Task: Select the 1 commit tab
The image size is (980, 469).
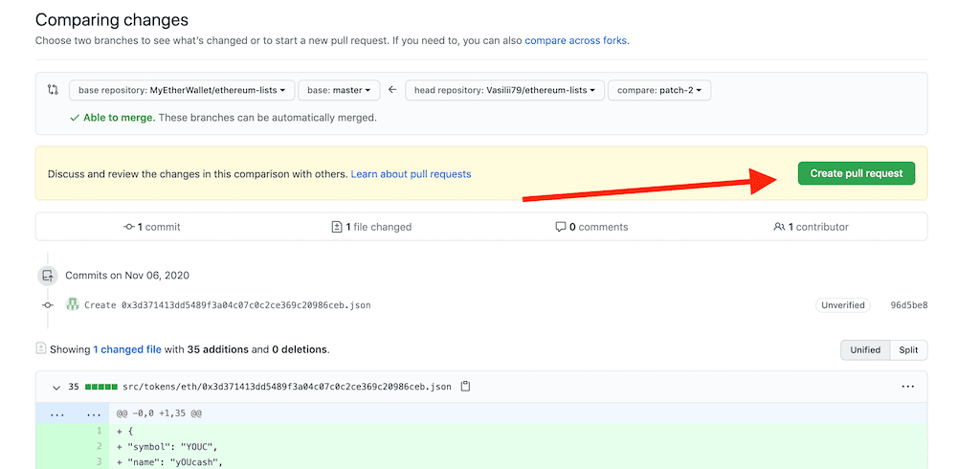Action: pos(152,227)
